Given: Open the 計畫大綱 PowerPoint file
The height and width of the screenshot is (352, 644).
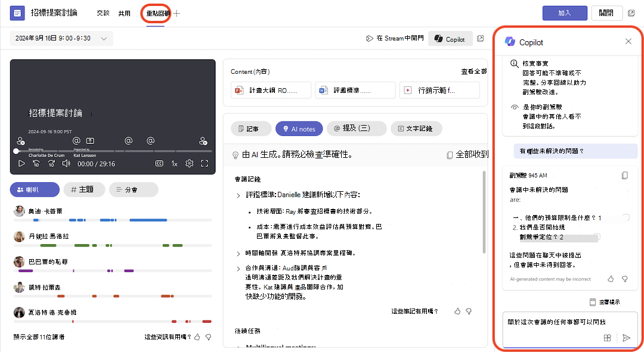Looking at the screenshot, I should (x=271, y=91).
